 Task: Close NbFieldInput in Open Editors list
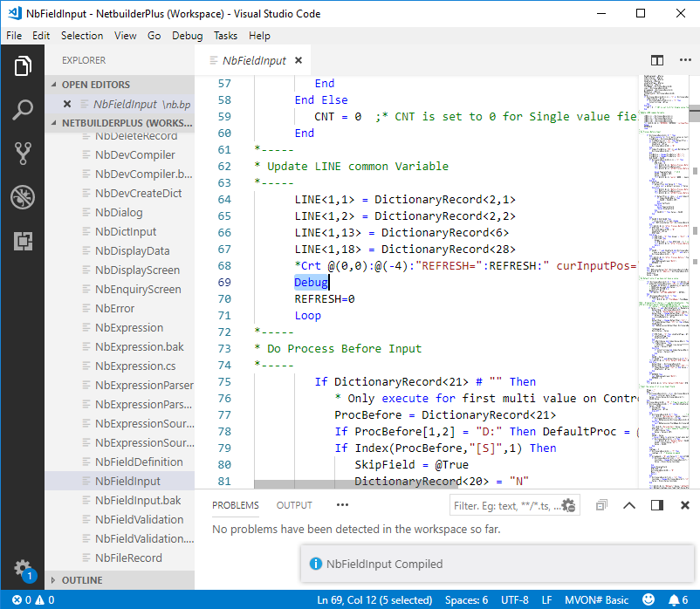tap(67, 104)
